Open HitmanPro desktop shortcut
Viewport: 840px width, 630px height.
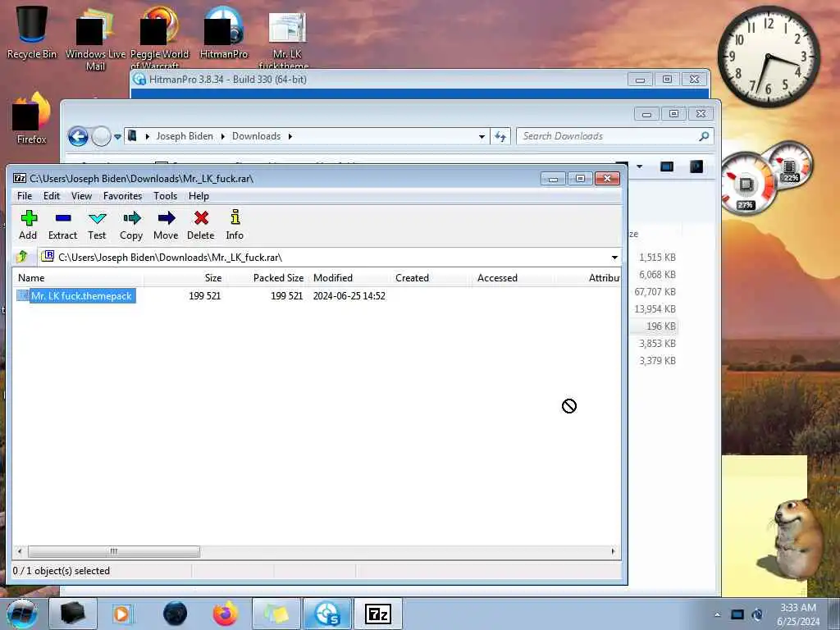[223, 32]
